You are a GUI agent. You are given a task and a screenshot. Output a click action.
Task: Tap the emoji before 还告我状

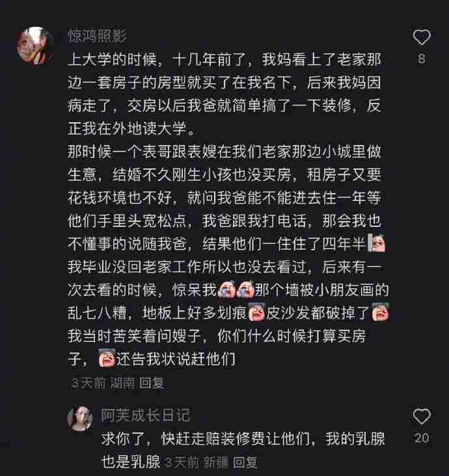click(x=107, y=358)
